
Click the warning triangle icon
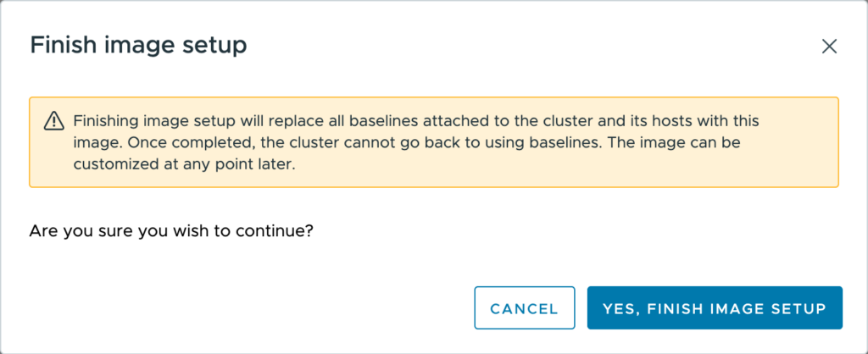(53, 120)
